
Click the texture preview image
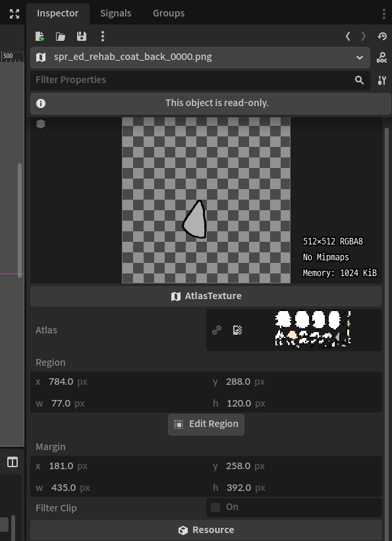(x=206, y=200)
